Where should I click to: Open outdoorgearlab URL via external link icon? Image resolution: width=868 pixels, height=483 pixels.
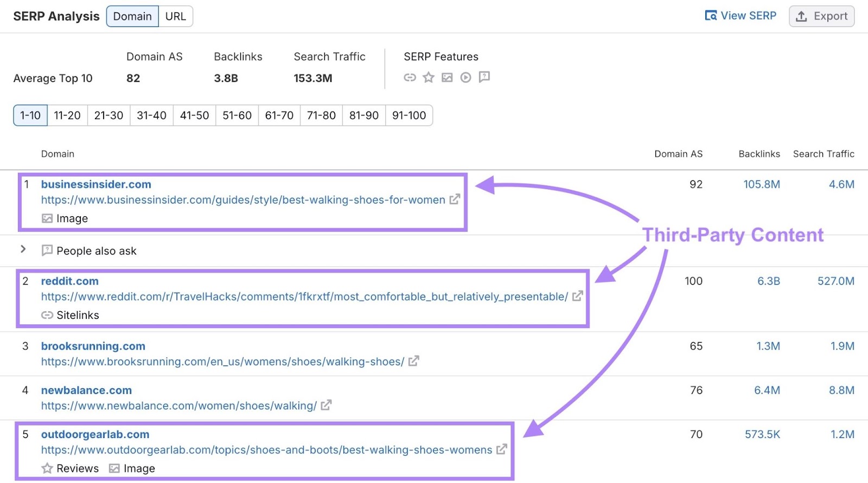(x=502, y=449)
